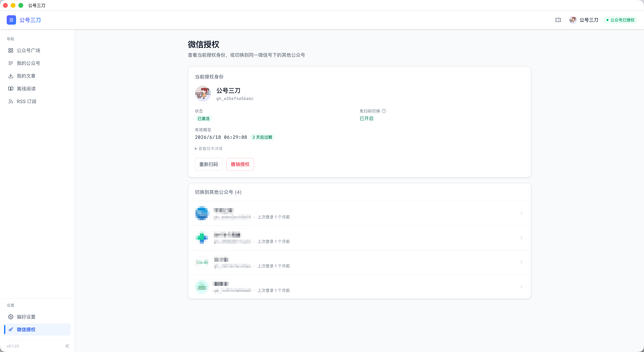Click the header user avatar picture
Image resolution: width=644 pixels, height=352 pixels.
[x=573, y=20]
